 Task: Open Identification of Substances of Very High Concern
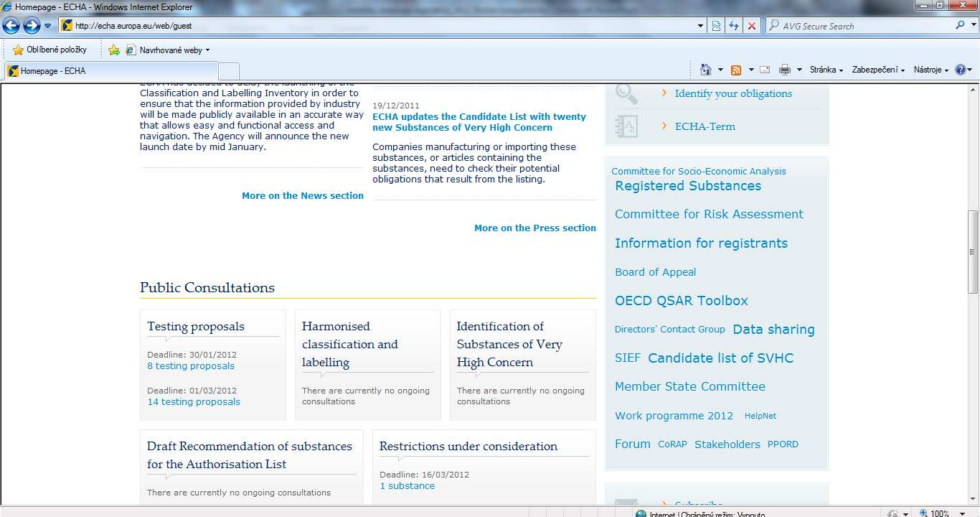tap(509, 344)
